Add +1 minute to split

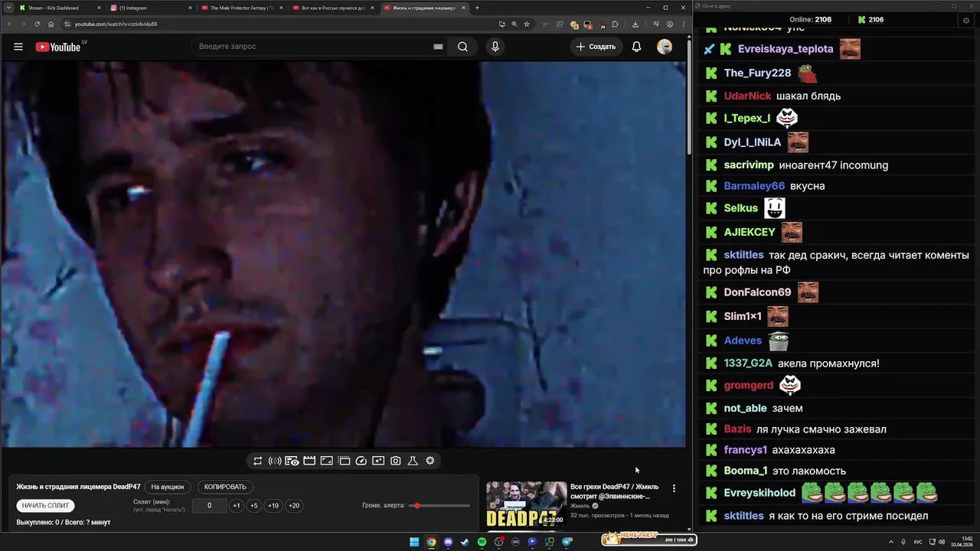pos(237,506)
